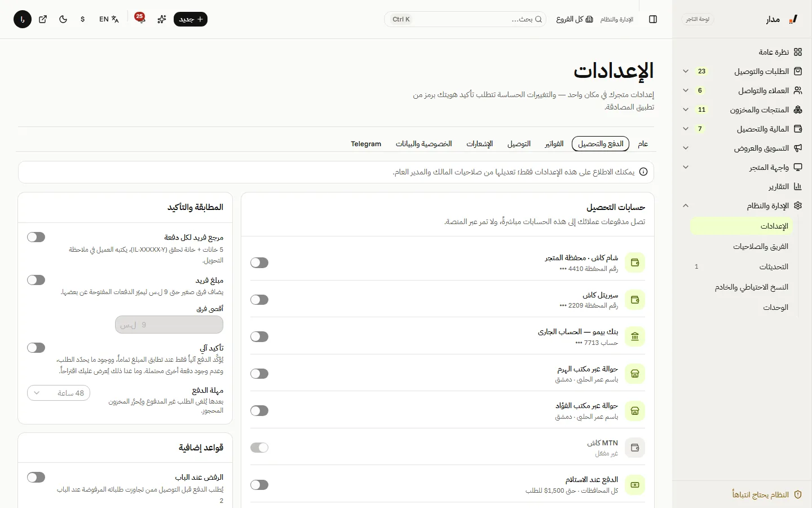Screen dimensions: 812x508
Task: Click the بنك بيمو bank icon
Action: (635, 337)
